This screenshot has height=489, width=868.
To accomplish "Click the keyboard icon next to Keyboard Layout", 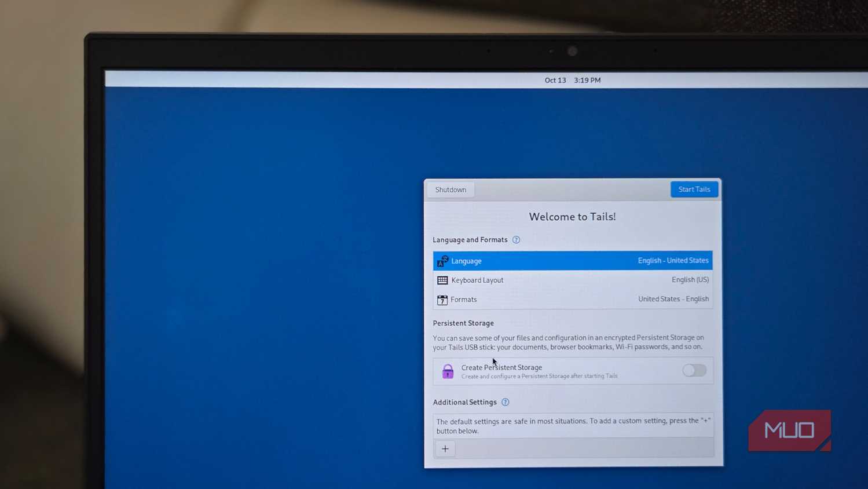I will pyautogui.click(x=442, y=280).
